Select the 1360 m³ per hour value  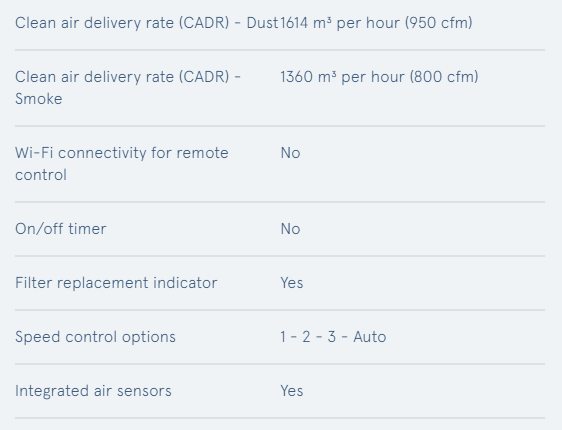coord(379,77)
